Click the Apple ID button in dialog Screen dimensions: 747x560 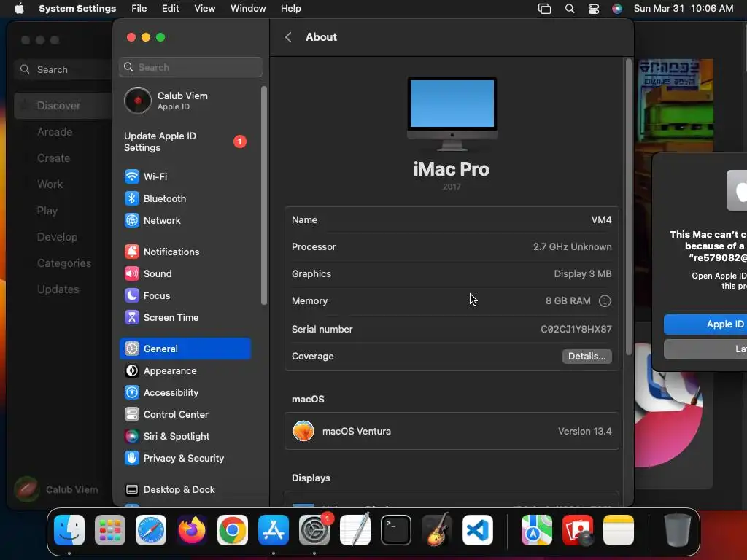click(705, 324)
